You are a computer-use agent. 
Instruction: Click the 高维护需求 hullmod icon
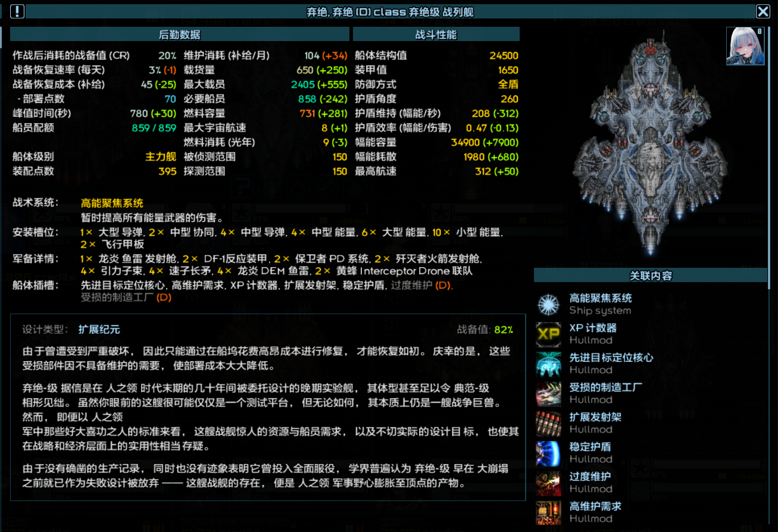click(x=548, y=511)
